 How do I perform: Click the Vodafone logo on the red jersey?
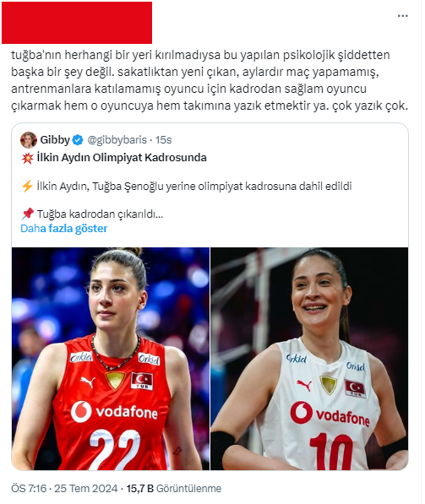click(x=114, y=411)
